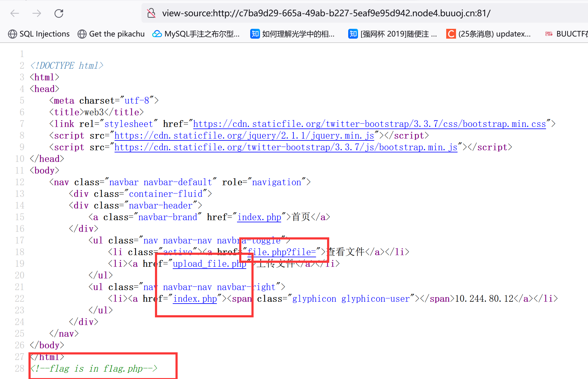Click the 首页 link text in source
Screen dimensions: 588x379
point(301,217)
